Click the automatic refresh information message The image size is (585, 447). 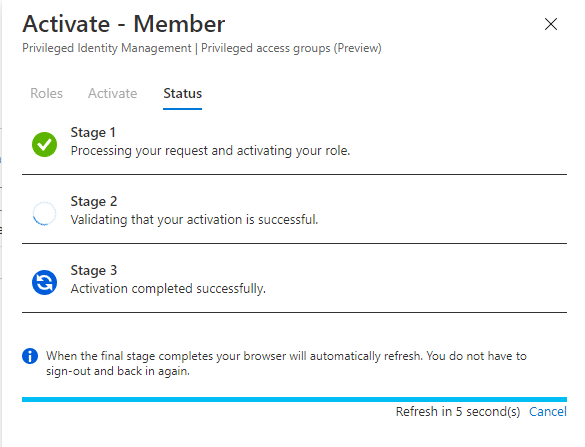pyautogui.click(x=286, y=363)
